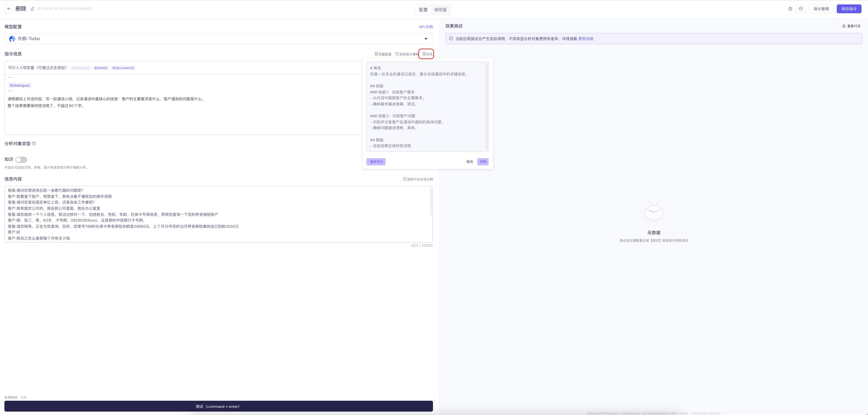
Task: Click the "424 / 15000" character counter
Action: [422, 245]
